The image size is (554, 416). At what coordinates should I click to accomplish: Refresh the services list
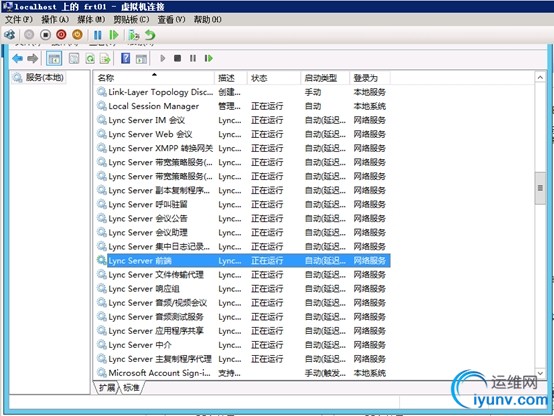90,59
